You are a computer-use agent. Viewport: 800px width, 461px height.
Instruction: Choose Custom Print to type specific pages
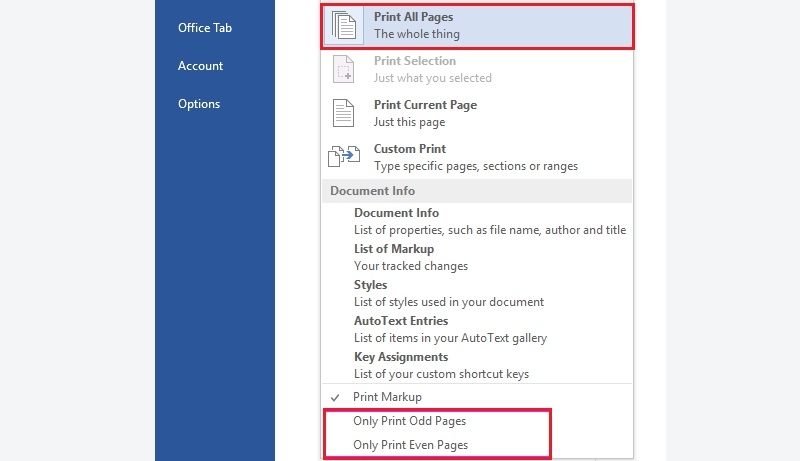tap(477, 157)
